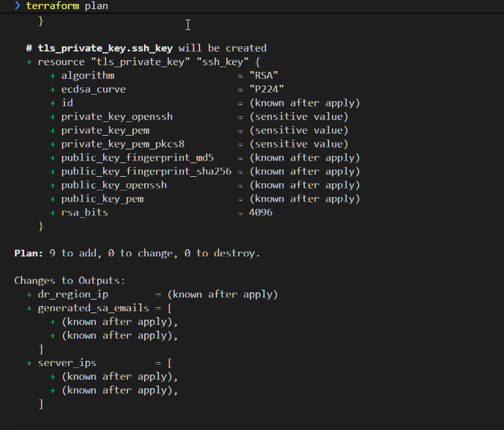Select the rsa_bits value 4096
Image resolution: width=504 pixels, height=430 pixels.
click(260, 213)
